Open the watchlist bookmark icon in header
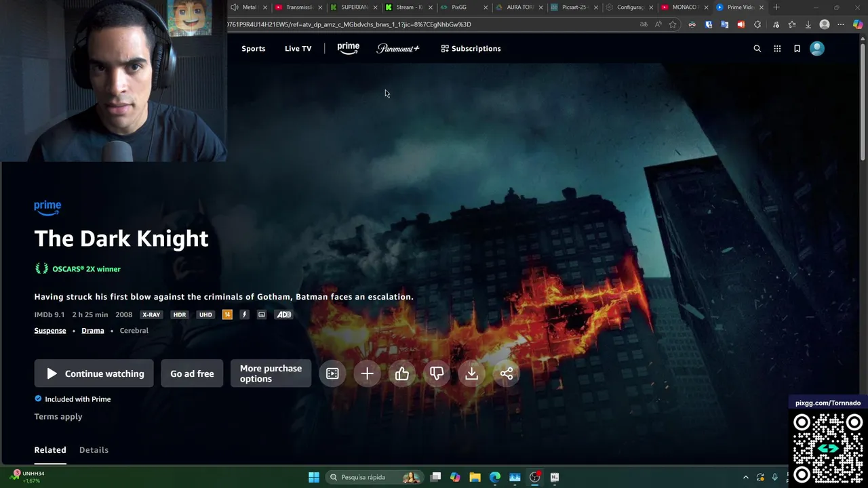Screen dimensions: 868x488 tap(797, 49)
